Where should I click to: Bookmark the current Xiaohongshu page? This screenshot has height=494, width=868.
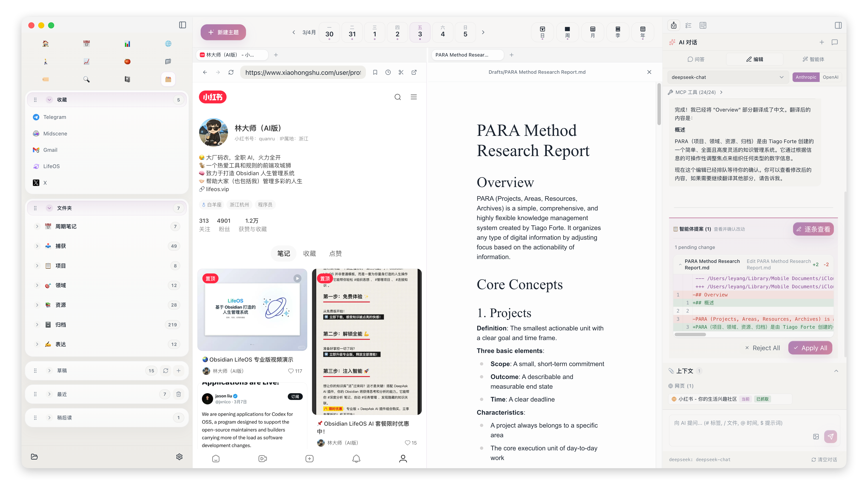coord(375,72)
